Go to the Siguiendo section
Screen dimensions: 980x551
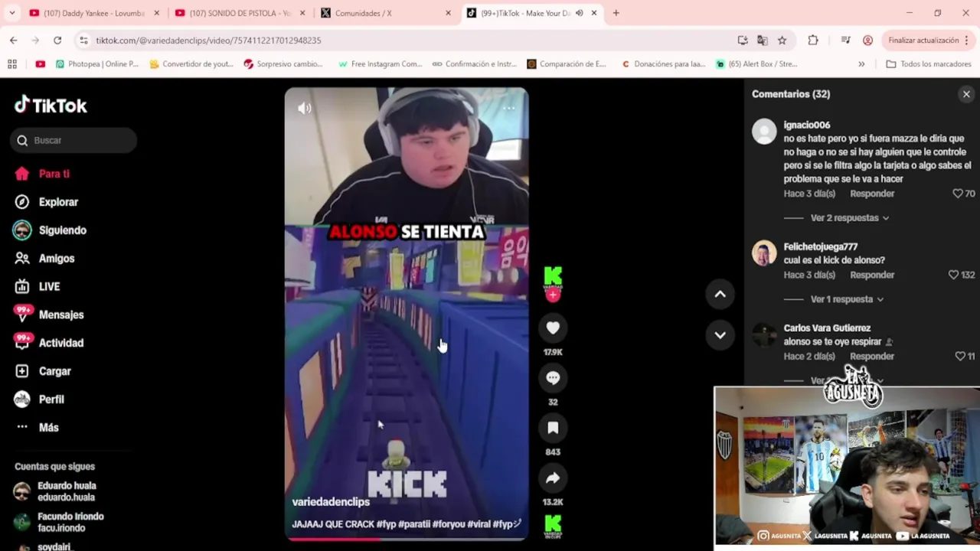coord(51,230)
